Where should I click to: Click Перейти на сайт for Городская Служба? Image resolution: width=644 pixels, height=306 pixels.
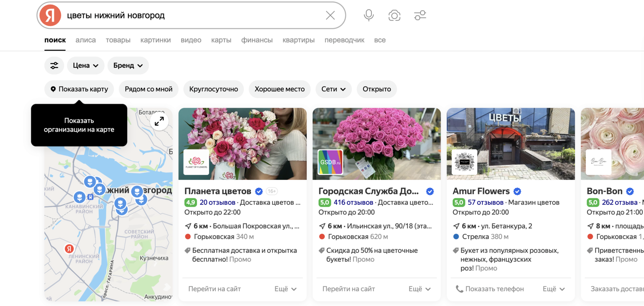pyautogui.click(x=349, y=289)
